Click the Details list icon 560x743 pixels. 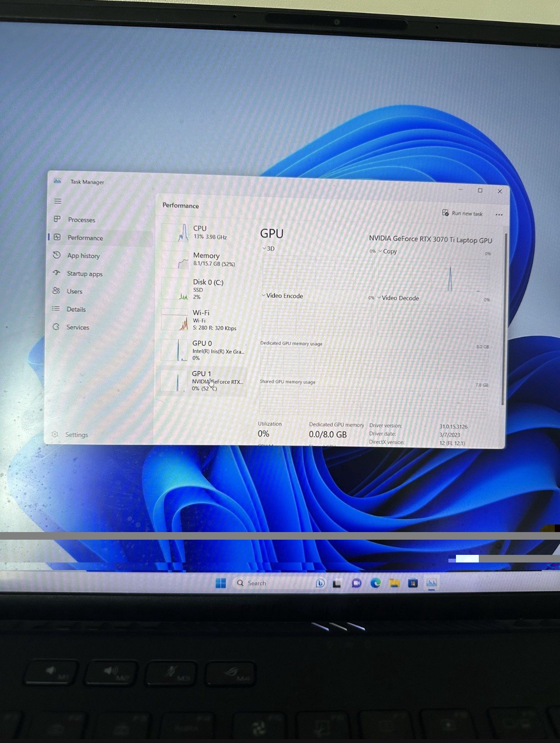56,309
